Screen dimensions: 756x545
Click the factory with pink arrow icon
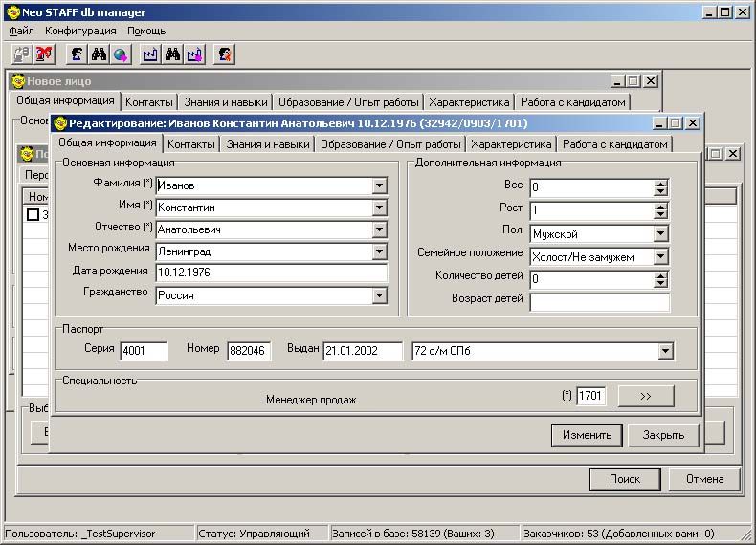coord(195,54)
